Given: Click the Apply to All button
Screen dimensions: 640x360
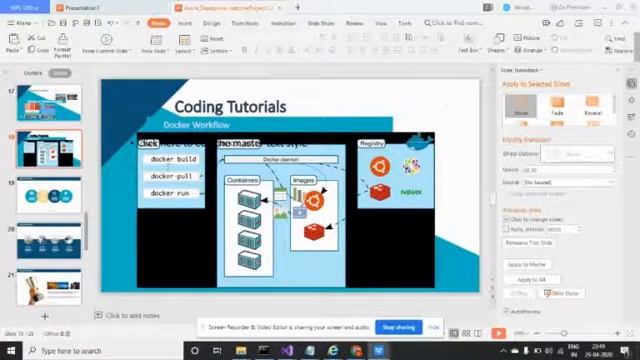Looking at the screenshot, I should (531, 280).
